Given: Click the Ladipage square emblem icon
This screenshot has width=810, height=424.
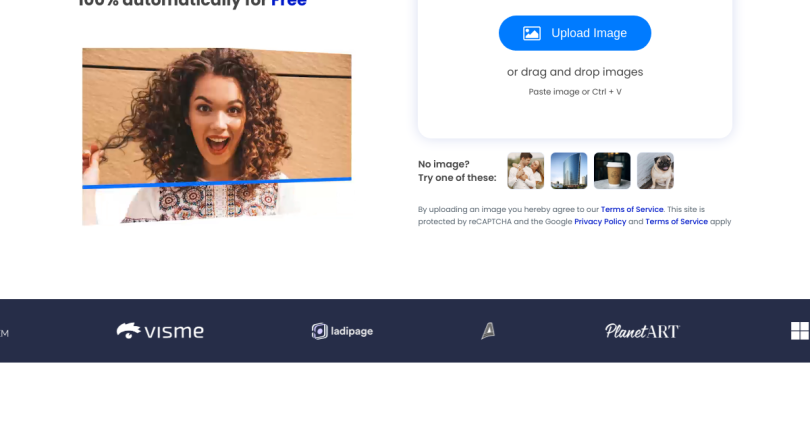Looking at the screenshot, I should click(x=319, y=331).
